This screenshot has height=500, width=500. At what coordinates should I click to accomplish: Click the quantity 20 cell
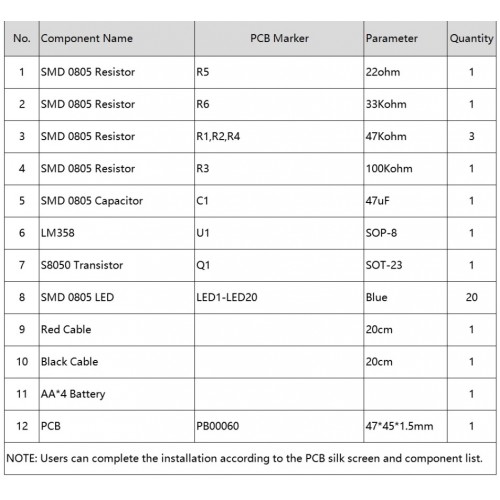(472, 298)
